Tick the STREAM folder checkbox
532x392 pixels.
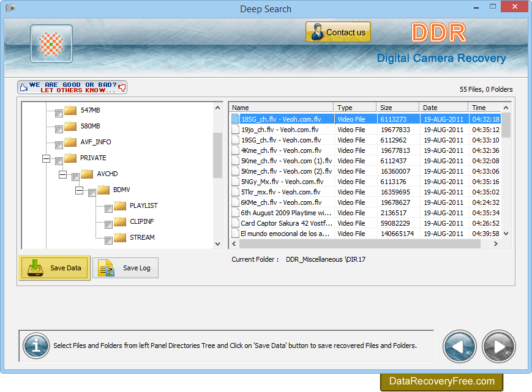(108, 240)
